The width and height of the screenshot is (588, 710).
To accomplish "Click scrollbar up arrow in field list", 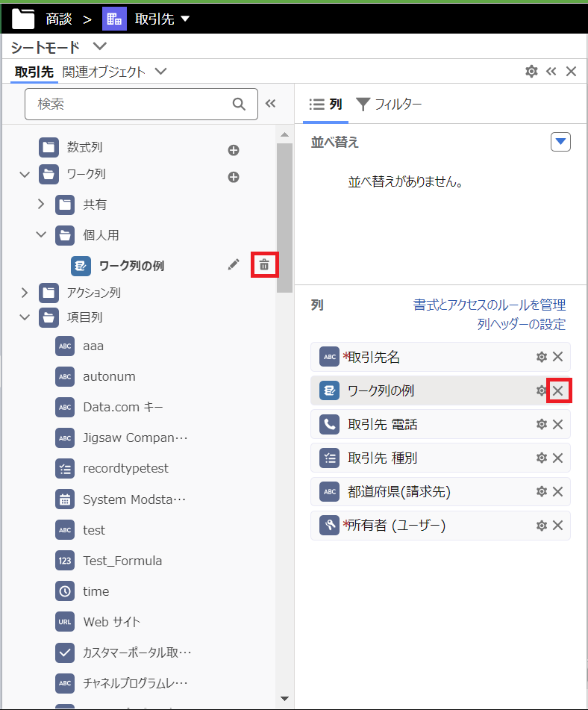I will click(285, 134).
